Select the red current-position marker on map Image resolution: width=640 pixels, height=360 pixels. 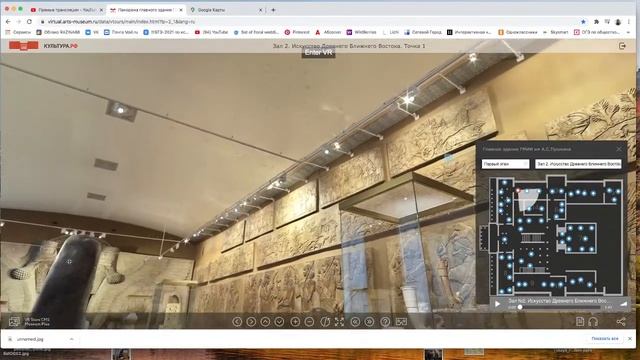pos(518,190)
